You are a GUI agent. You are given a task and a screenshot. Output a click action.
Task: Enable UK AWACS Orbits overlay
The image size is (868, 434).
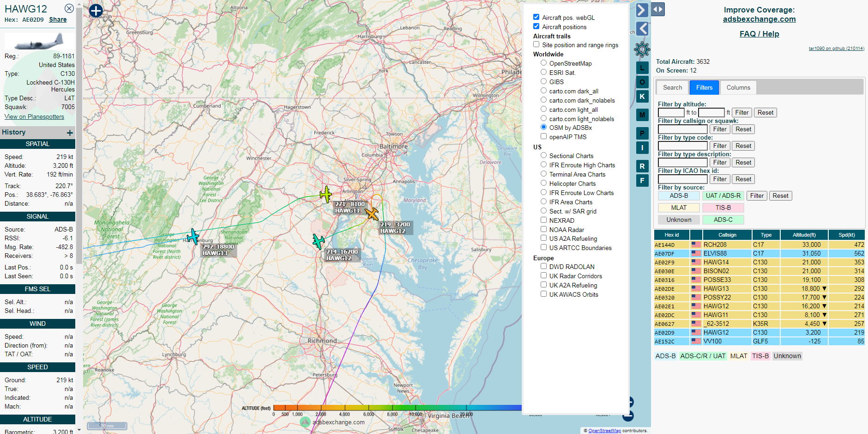click(543, 294)
